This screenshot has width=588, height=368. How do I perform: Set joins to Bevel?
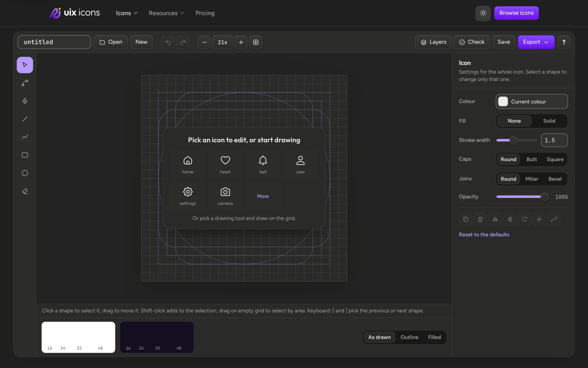coord(555,179)
